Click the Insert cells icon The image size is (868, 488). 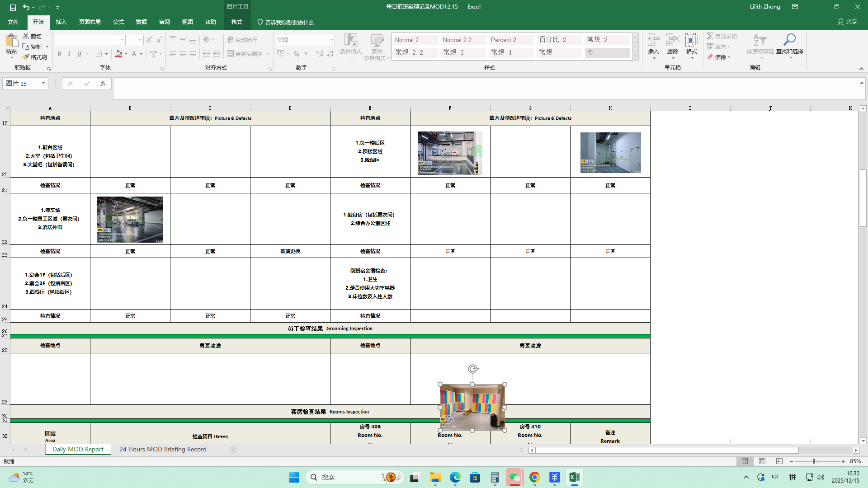pos(653,40)
